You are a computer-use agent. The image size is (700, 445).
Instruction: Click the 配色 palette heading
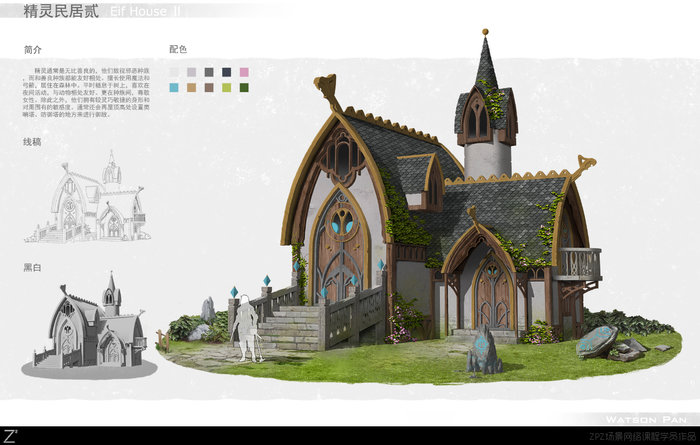178,49
